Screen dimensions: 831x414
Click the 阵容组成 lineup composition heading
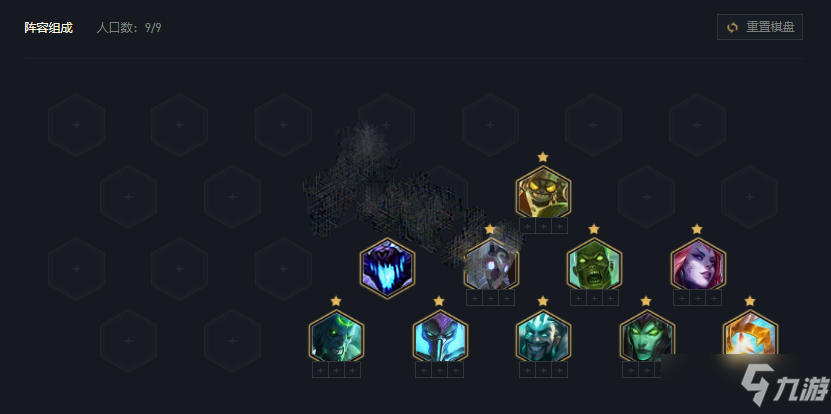[x=48, y=28]
